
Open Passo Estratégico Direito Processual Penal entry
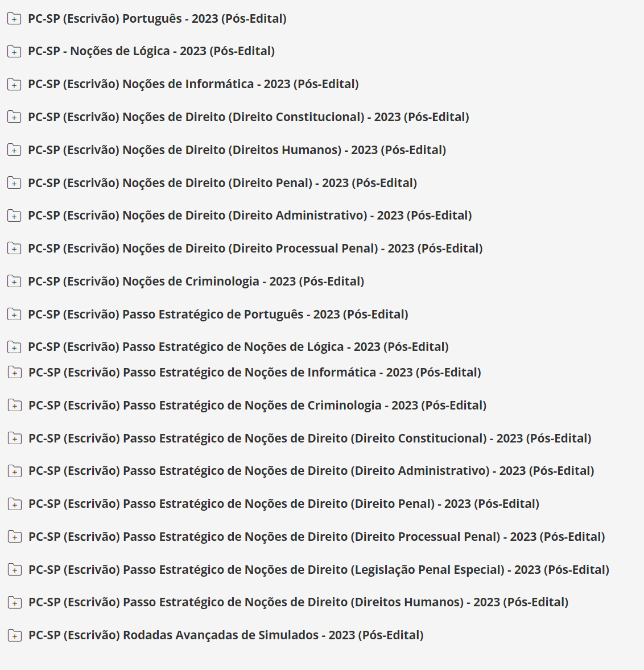coord(316,537)
